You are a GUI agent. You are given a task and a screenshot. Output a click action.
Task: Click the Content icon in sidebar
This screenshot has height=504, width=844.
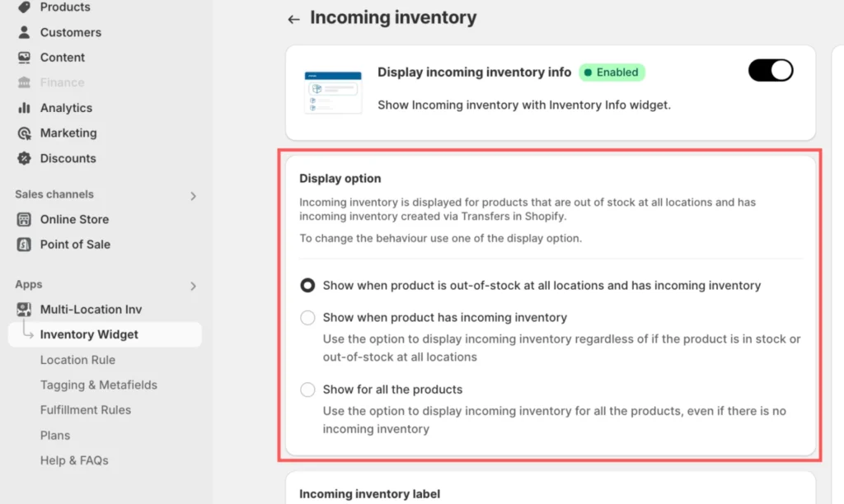[x=24, y=58]
